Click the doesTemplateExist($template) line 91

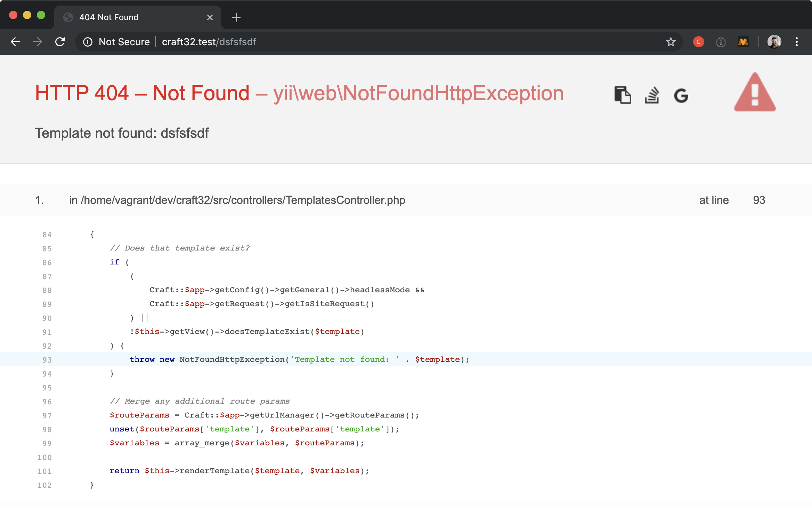[x=247, y=332]
